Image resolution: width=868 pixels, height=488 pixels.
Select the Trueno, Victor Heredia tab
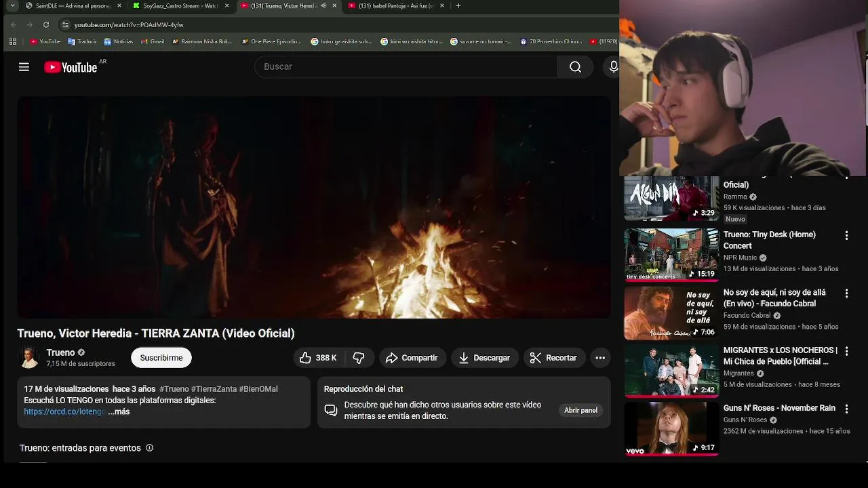[283, 5]
